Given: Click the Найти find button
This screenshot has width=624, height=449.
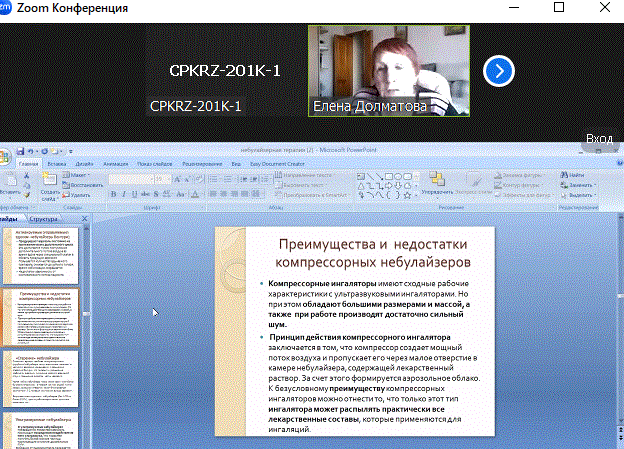Looking at the screenshot, I should (x=573, y=175).
